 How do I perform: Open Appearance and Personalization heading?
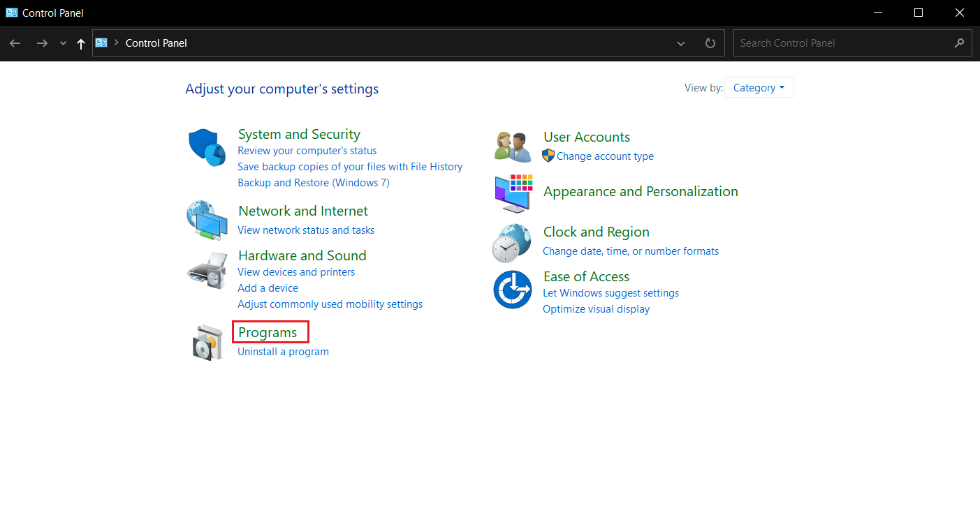tap(641, 191)
